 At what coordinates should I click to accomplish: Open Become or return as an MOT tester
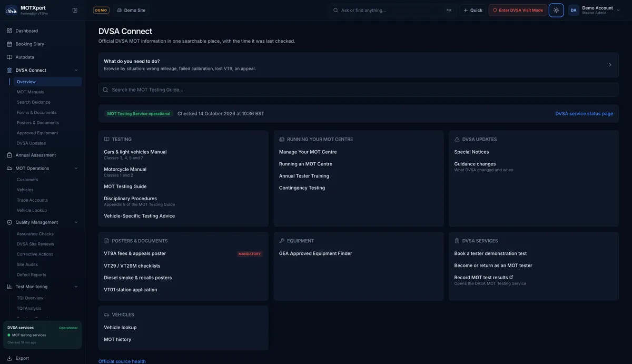[493, 265]
